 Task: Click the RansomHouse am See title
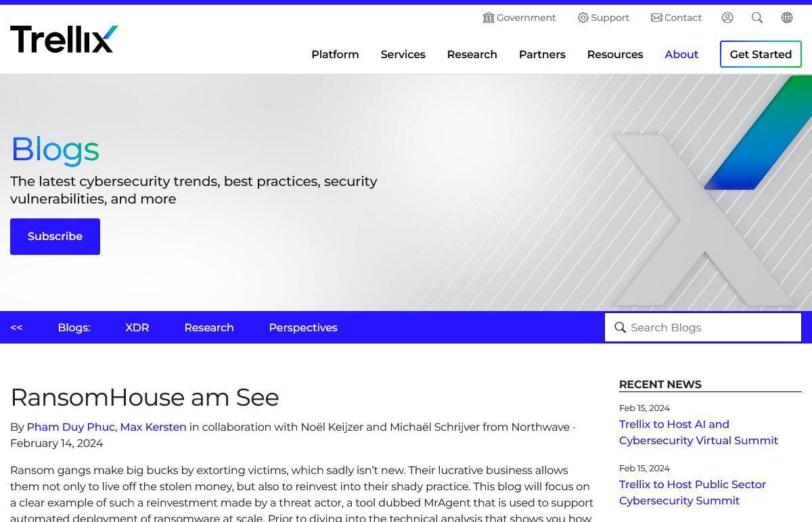pyautogui.click(x=145, y=397)
